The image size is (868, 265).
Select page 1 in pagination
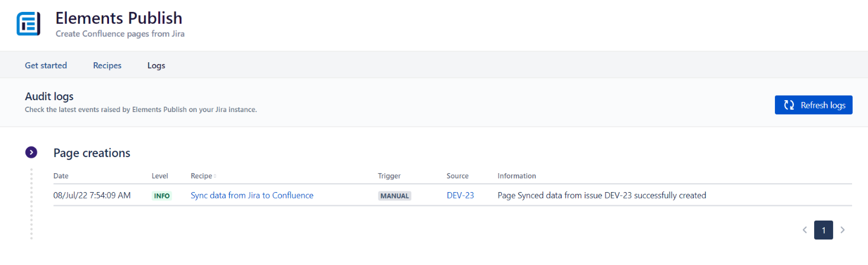[x=824, y=230]
